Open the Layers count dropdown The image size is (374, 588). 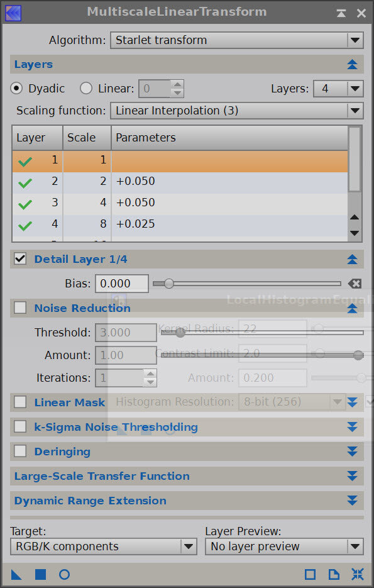click(x=338, y=89)
